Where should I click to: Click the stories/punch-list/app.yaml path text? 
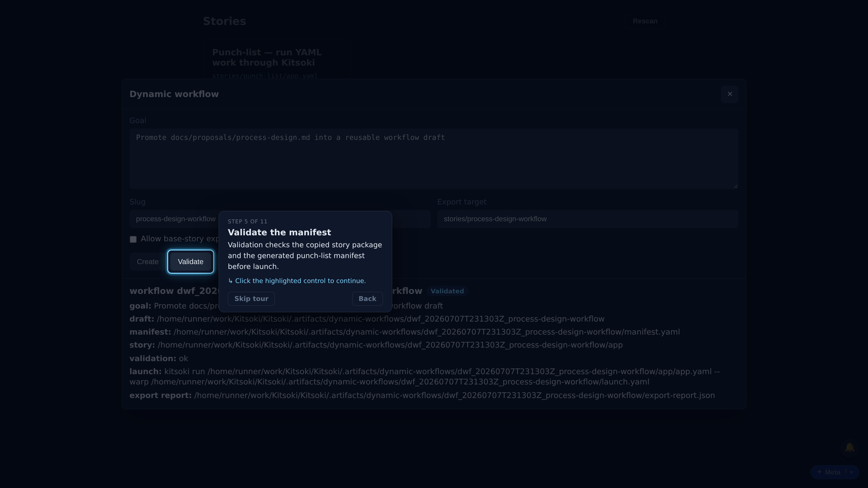[265, 76]
